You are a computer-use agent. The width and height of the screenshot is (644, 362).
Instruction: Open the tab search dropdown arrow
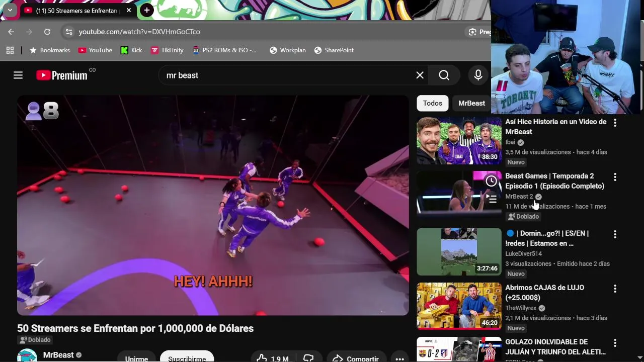coord(10,10)
